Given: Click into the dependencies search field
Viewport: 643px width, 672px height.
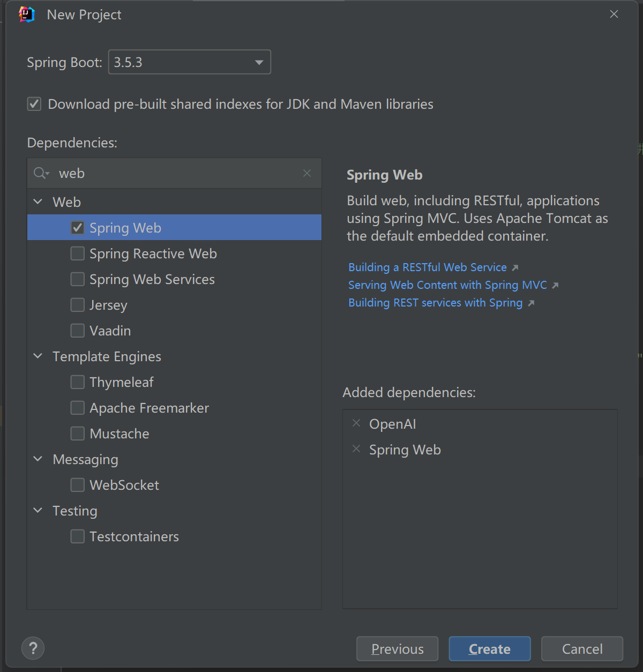Looking at the screenshot, I should (175, 173).
